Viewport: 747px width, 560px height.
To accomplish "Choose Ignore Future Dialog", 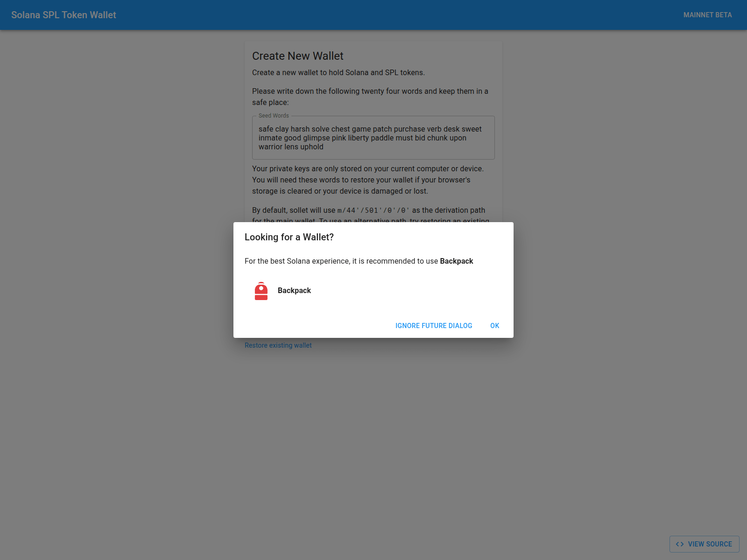I will click(433, 326).
